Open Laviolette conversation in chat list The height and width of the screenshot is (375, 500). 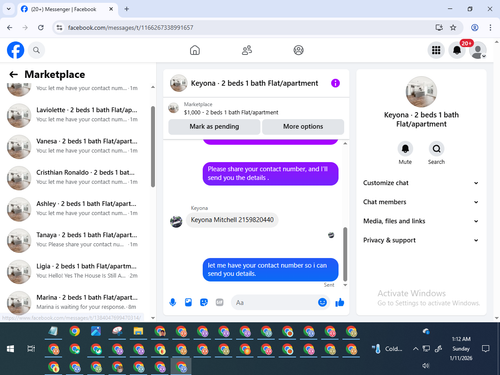tap(77, 115)
